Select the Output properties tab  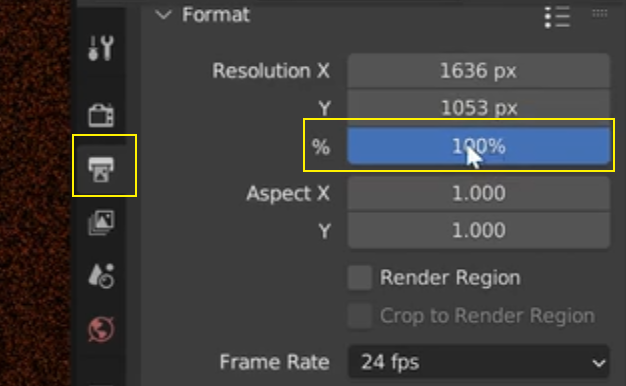coord(101,169)
